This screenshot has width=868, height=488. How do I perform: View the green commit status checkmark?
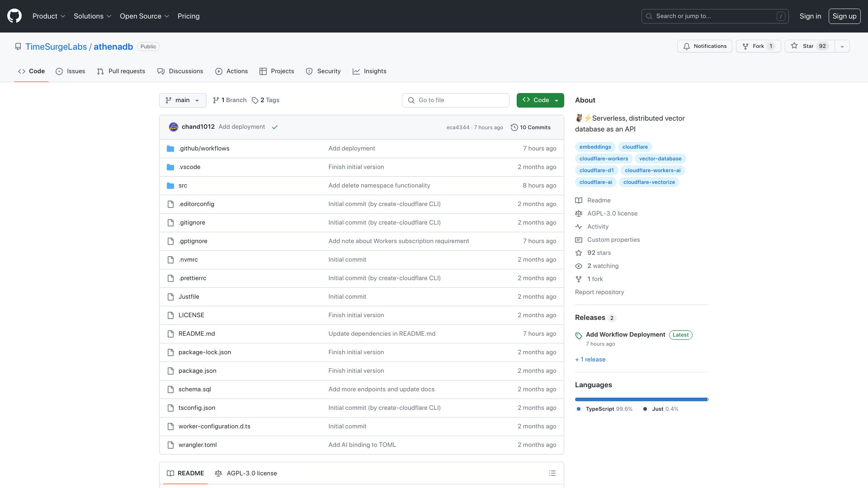pos(275,127)
